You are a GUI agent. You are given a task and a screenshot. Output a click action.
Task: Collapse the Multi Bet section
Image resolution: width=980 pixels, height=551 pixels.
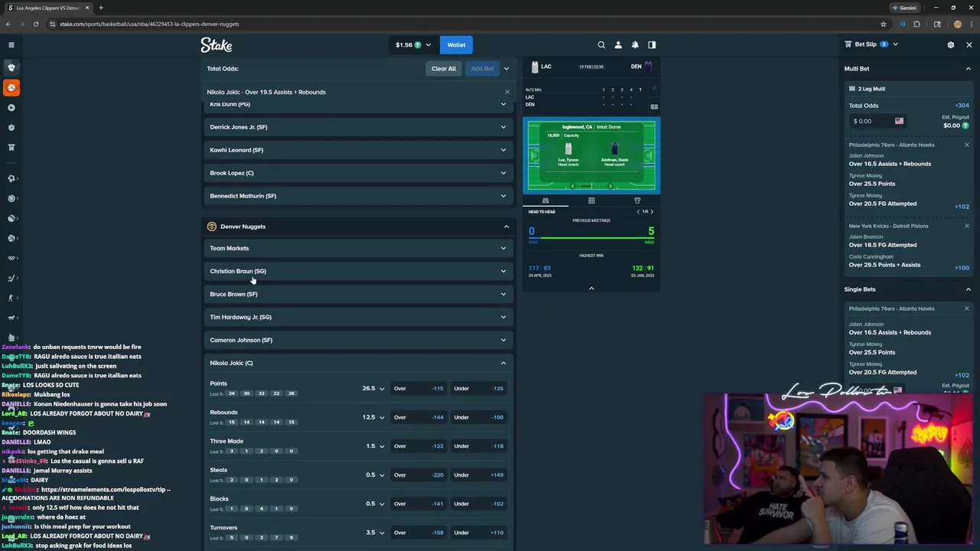pyautogui.click(x=968, y=69)
